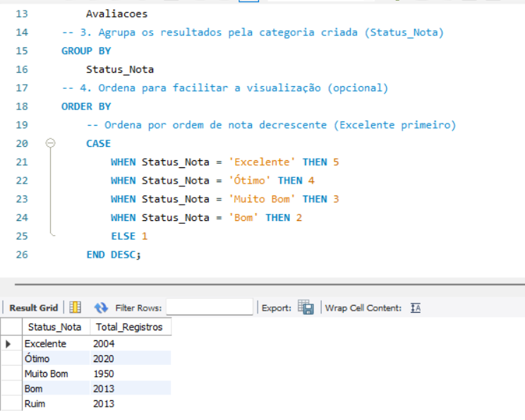Click the END DESC; line
Viewport: 525px width, 420px height.
pos(114,255)
